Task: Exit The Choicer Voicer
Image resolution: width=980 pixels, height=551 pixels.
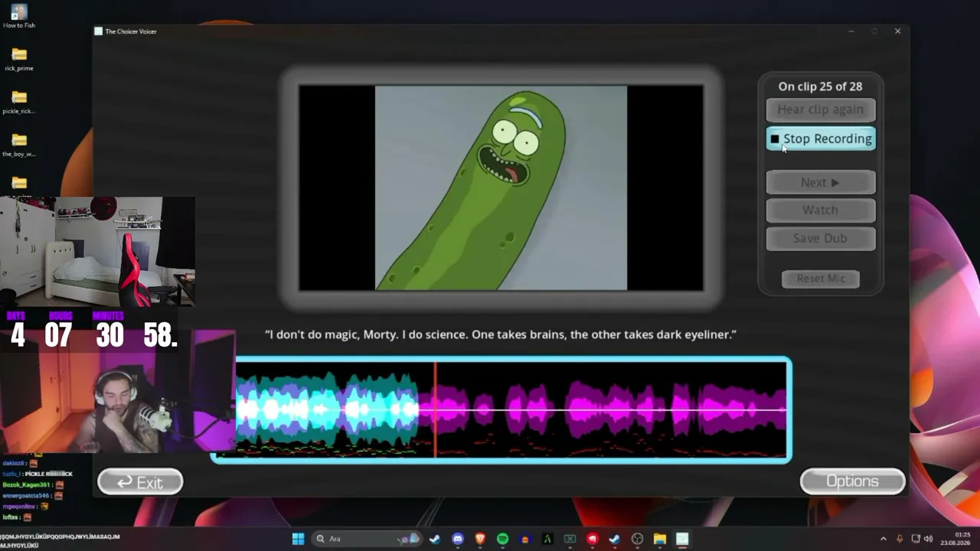Action: tap(140, 482)
